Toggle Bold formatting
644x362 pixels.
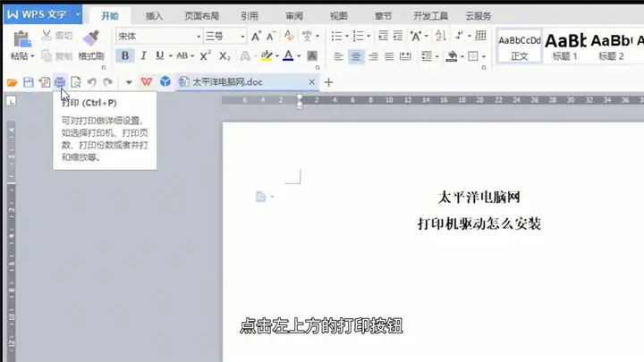125,55
